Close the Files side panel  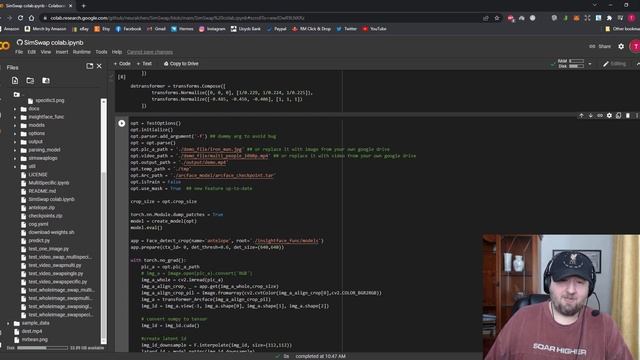[99, 66]
